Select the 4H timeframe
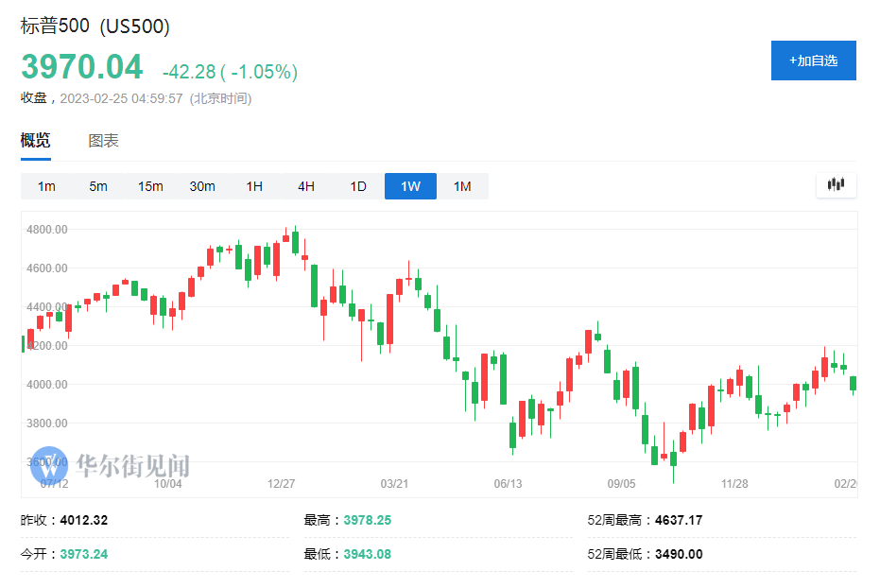This screenshot has height=588, width=880. point(304,186)
